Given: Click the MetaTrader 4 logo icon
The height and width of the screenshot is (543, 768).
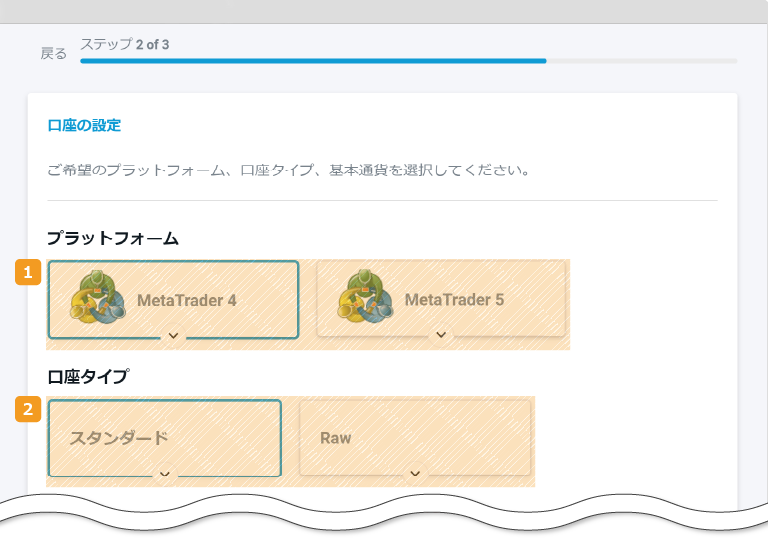Looking at the screenshot, I should (x=97, y=297).
